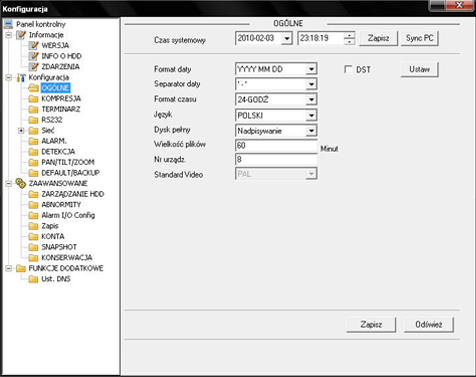Click the Sync PC button
476x377 pixels.
click(x=420, y=38)
